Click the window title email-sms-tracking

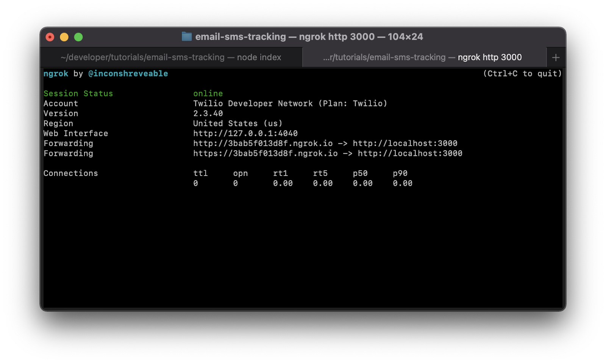(x=240, y=37)
